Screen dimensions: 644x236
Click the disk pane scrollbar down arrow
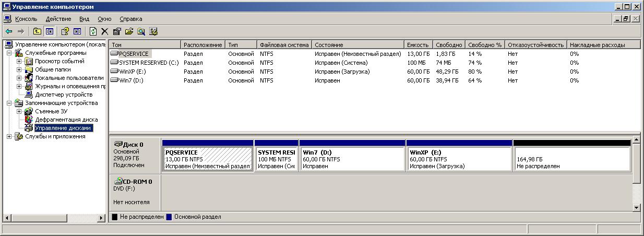pyautogui.click(x=636, y=207)
